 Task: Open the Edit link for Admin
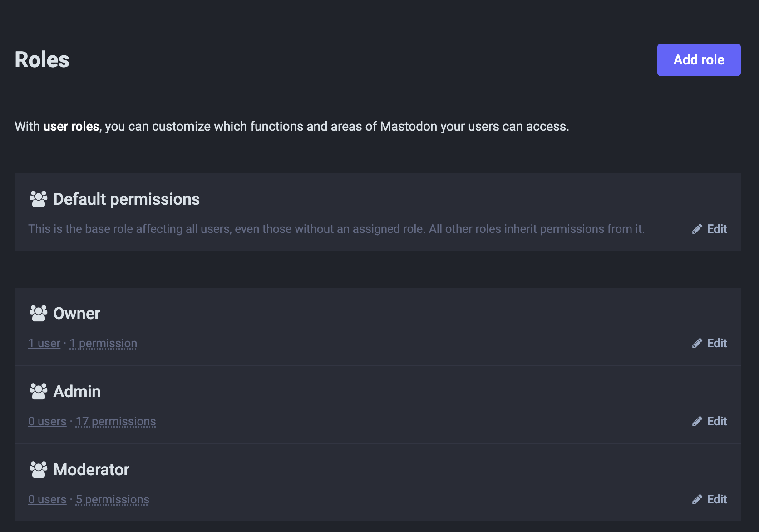[x=710, y=421]
